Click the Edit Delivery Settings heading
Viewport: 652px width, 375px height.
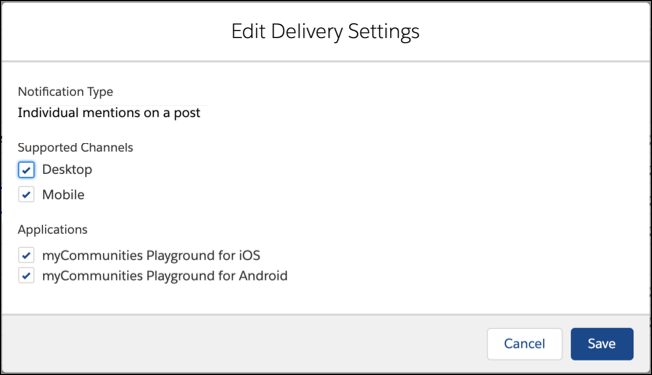click(325, 31)
